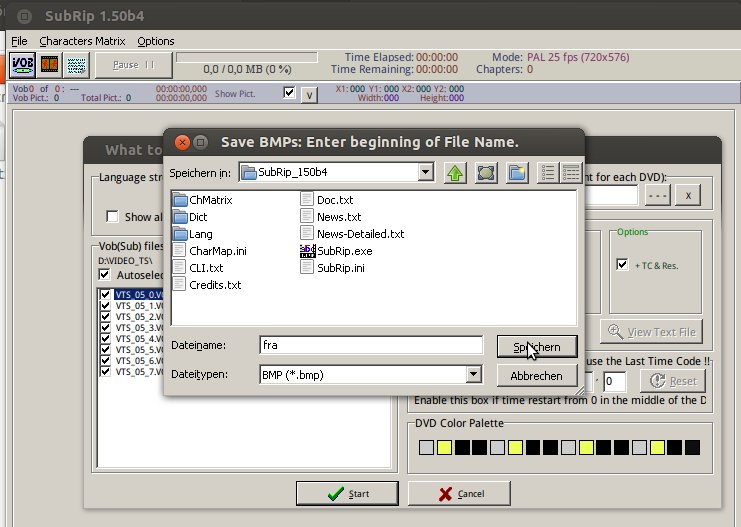741x527 pixels.
Task: Click the film strip toolbar icon
Action: tap(50, 65)
